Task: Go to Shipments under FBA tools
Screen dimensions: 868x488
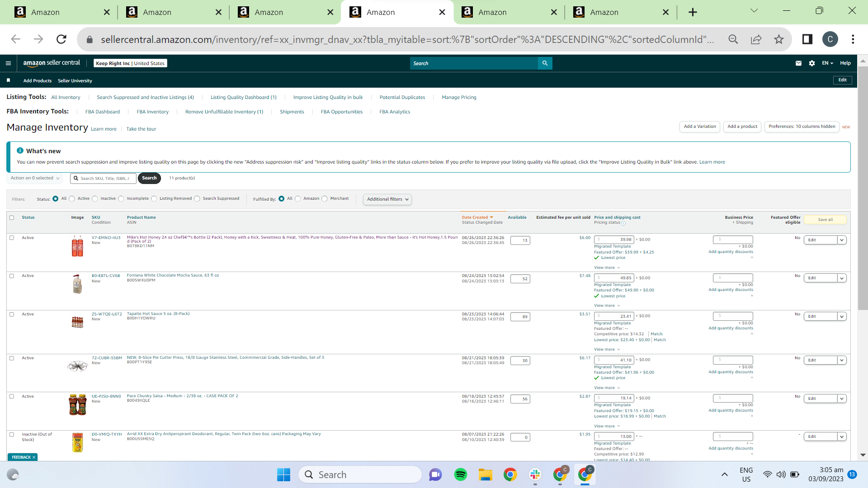Action: [x=292, y=112]
